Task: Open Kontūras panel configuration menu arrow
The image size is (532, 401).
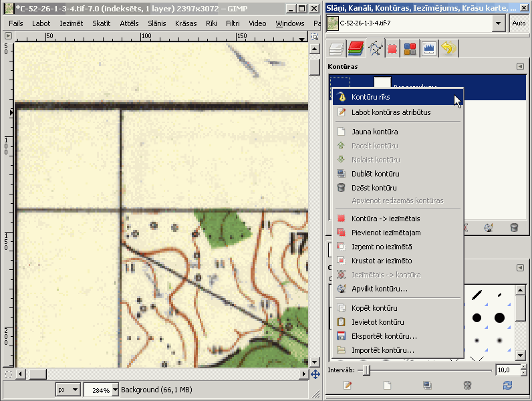Action: coord(520,66)
